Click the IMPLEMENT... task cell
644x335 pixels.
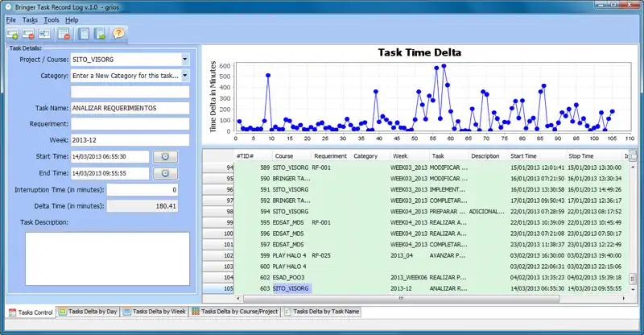pos(448,189)
